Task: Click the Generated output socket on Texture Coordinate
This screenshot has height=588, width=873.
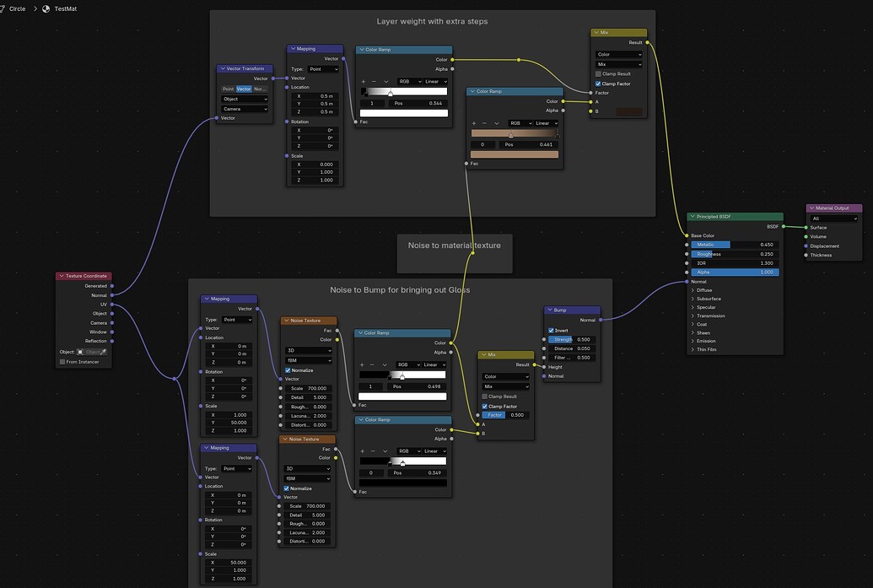Action: point(112,286)
